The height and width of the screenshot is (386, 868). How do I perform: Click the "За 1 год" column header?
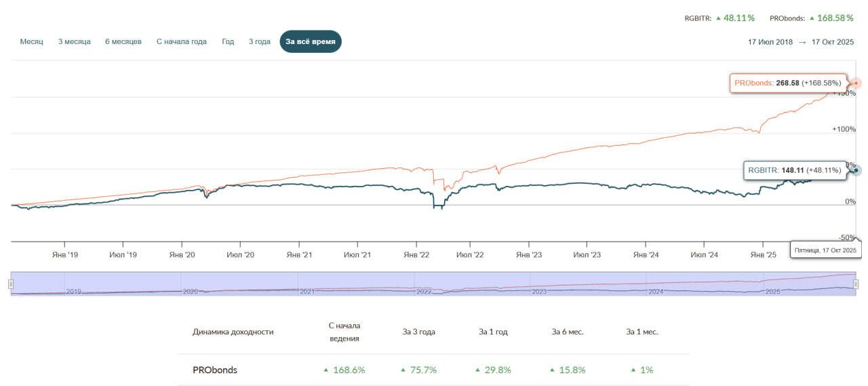(493, 332)
